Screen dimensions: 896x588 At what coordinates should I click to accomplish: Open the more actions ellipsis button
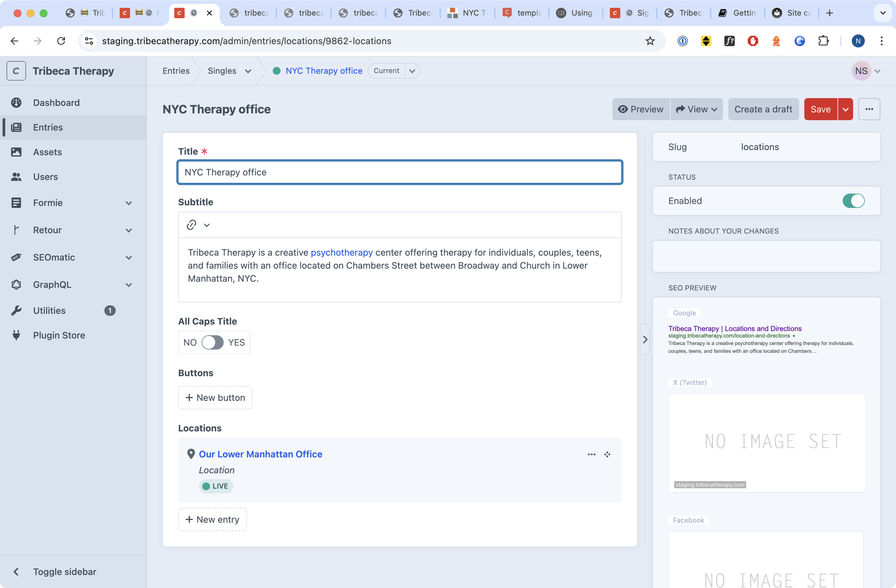pyautogui.click(x=869, y=109)
